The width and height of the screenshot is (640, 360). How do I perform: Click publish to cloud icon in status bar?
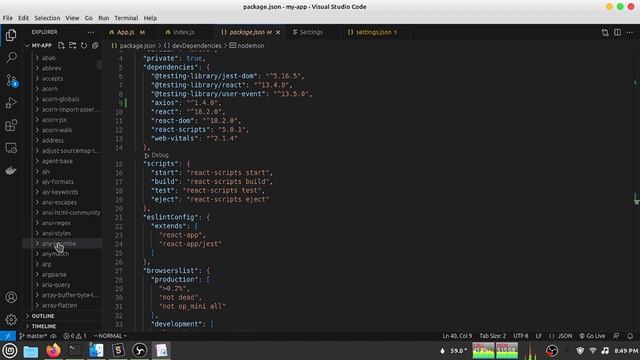pyautogui.click(x=53, y=336)
